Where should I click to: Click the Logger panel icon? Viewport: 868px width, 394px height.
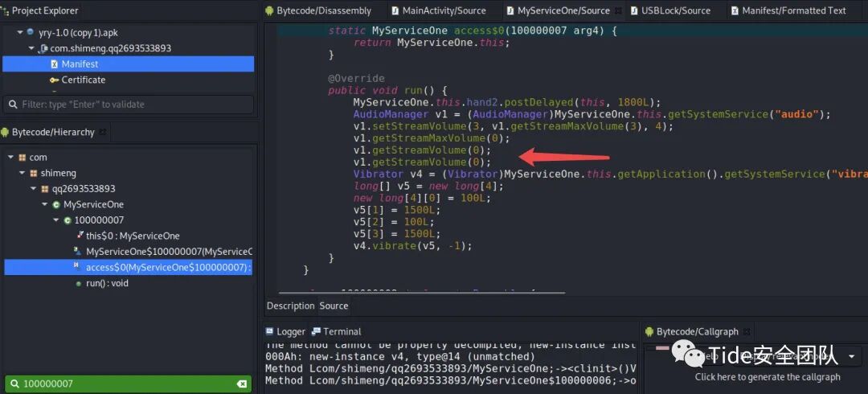tap(269, 331)
